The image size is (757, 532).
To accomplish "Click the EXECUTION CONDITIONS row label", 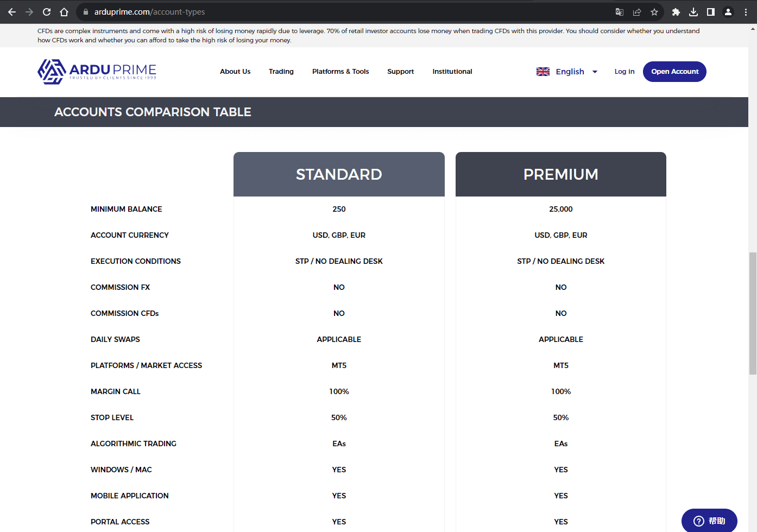I will [x=136, y=261].
